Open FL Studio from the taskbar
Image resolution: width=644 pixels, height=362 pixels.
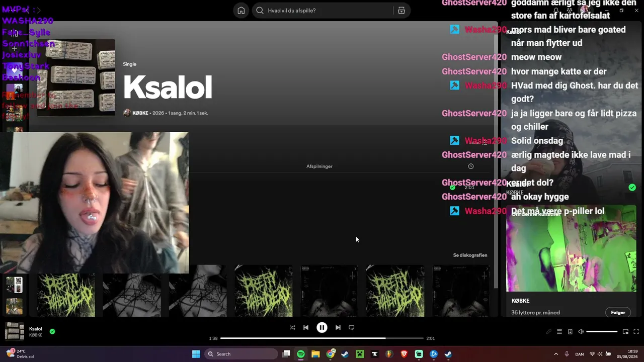tap(389, 354)
